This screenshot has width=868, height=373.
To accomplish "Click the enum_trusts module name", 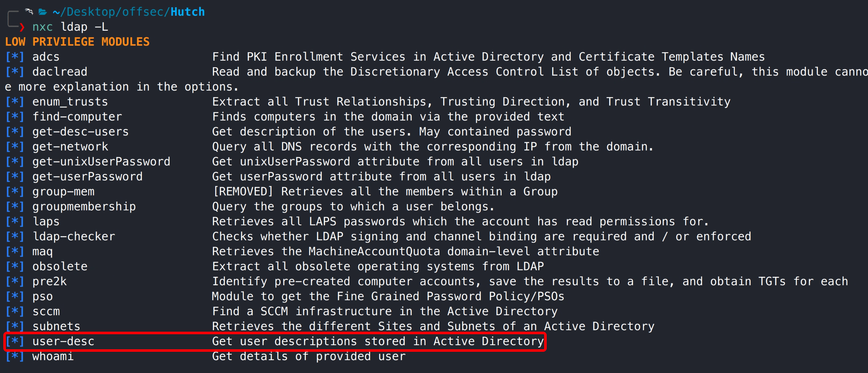I will 70,102.
